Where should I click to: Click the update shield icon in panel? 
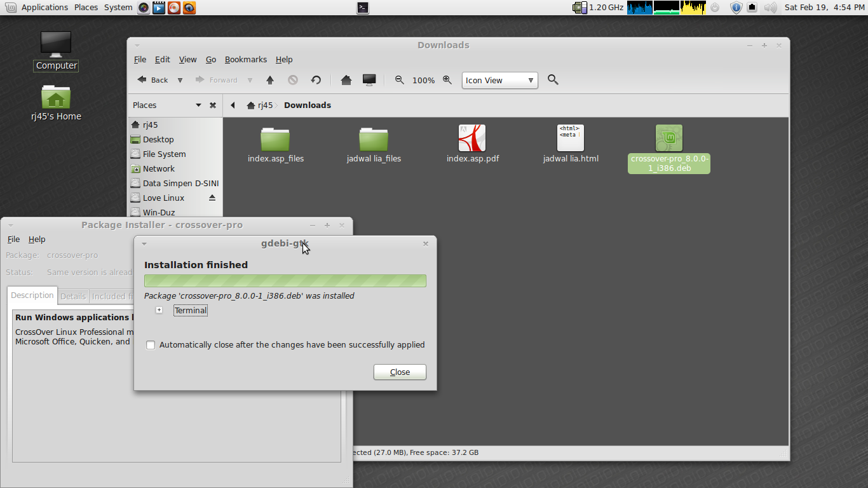point(736,8)
